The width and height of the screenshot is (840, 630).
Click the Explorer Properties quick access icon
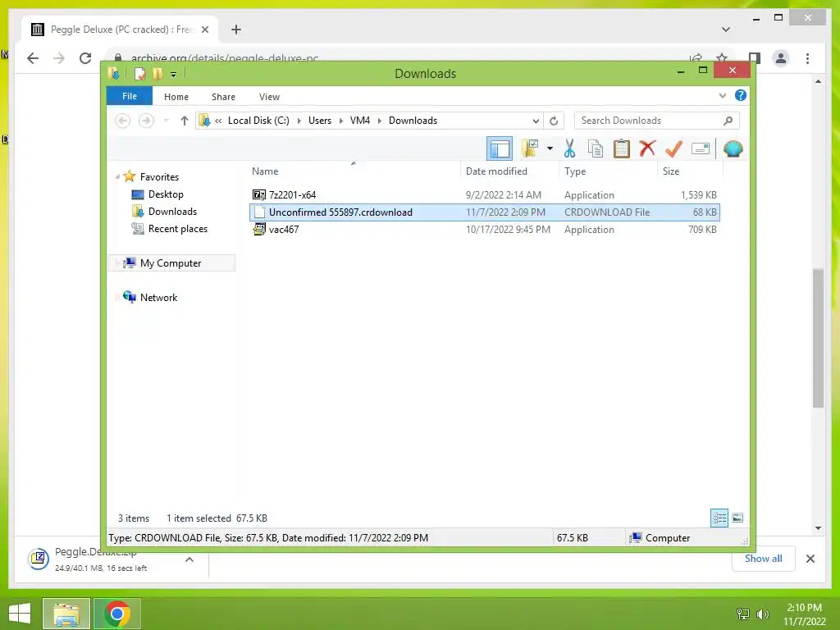pos(139,73)
